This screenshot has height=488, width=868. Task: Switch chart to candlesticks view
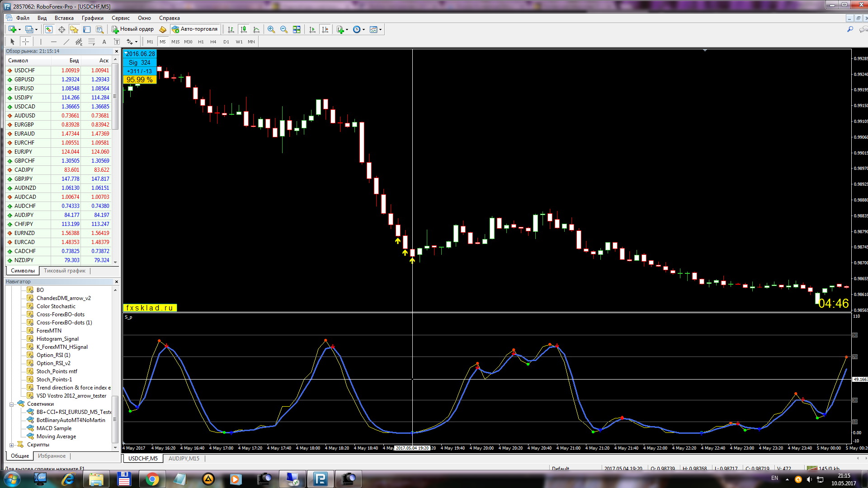tap(244, 29)
